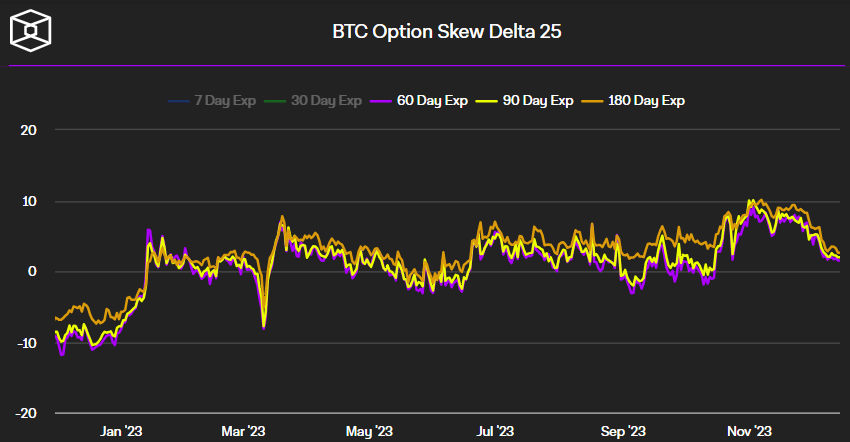
Task: Click the -20 y-axis label
Action: [26, 413]
